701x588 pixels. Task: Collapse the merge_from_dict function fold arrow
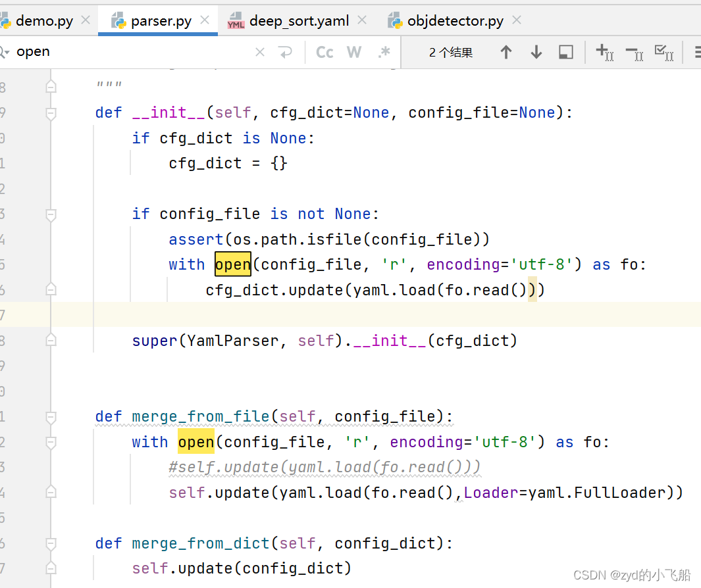pyautogui.click(x=51, y=544)
